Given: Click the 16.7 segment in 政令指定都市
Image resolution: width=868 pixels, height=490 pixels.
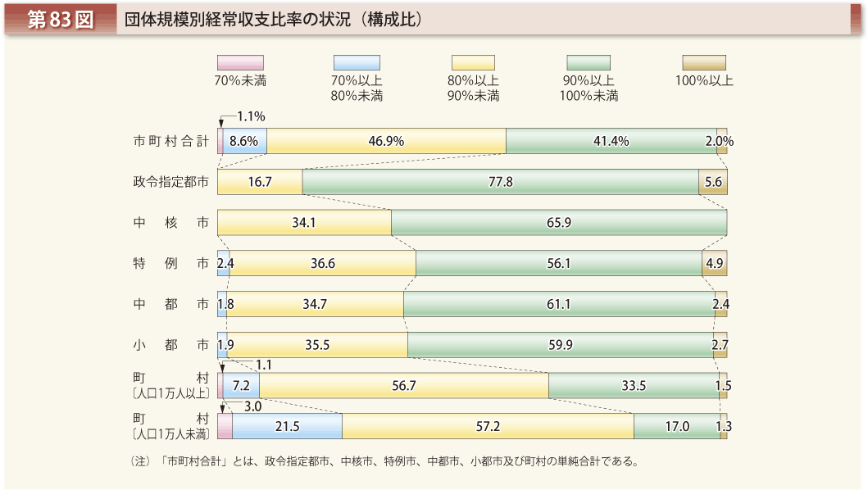Looking at the screenshot, I should tap(260, 182).
